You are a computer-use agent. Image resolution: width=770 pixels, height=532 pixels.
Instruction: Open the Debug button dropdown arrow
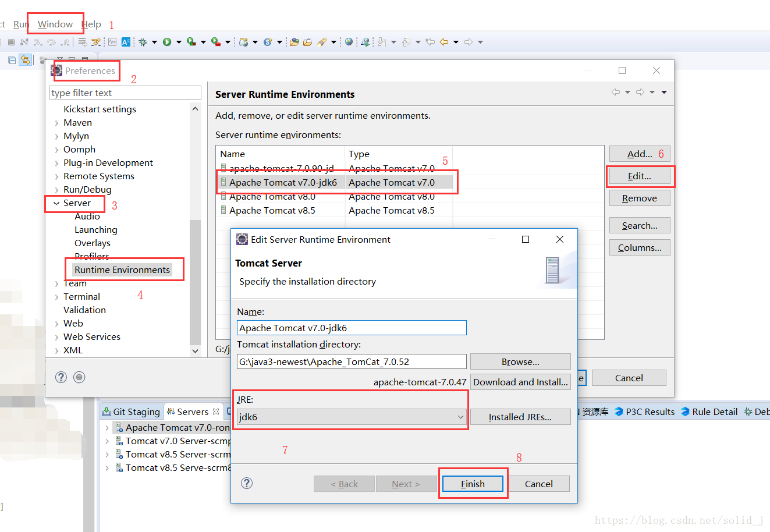coord(154,42)
